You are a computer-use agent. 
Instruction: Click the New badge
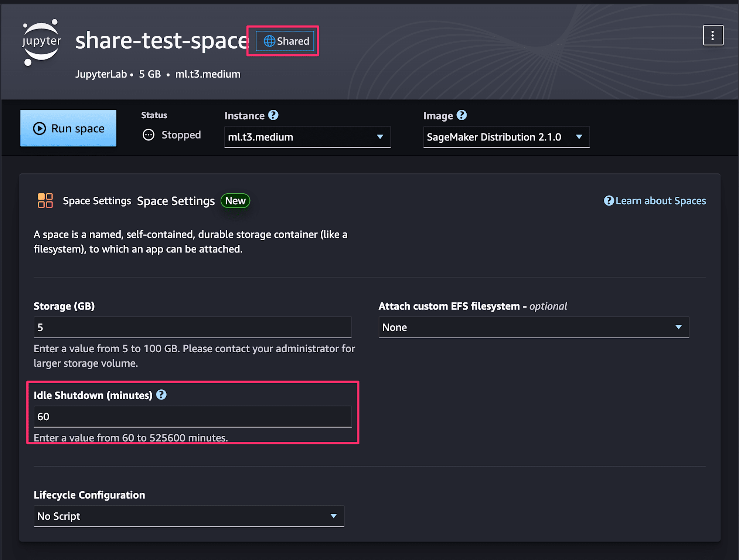point(235,201)
